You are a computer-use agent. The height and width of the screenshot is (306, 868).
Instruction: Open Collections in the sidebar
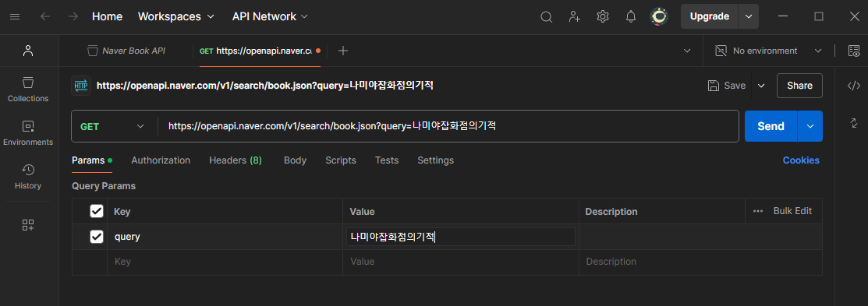pos(28,90)
